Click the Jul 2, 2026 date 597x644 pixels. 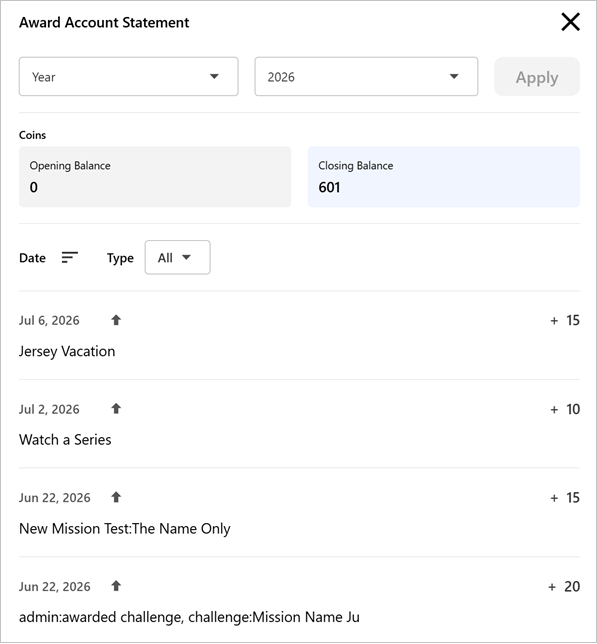pos(49,409)
